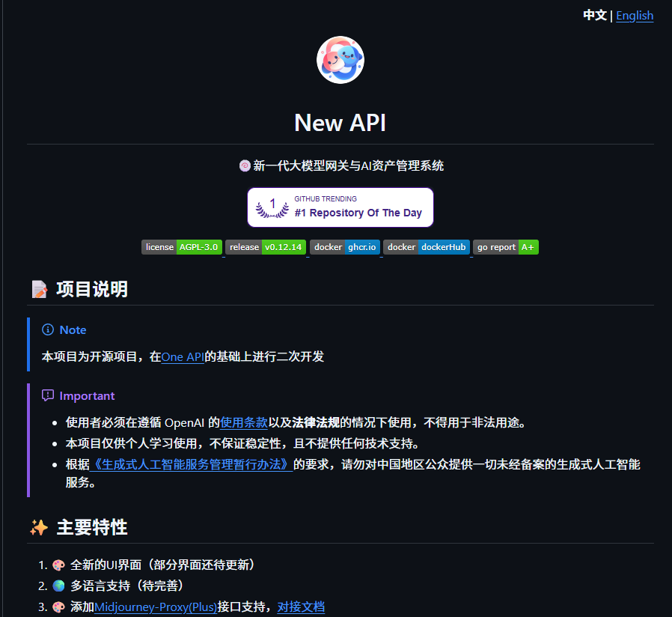Click the docker ghcr.io badge
This screenshot has height=617, width=672.
[x=345, y=247]
